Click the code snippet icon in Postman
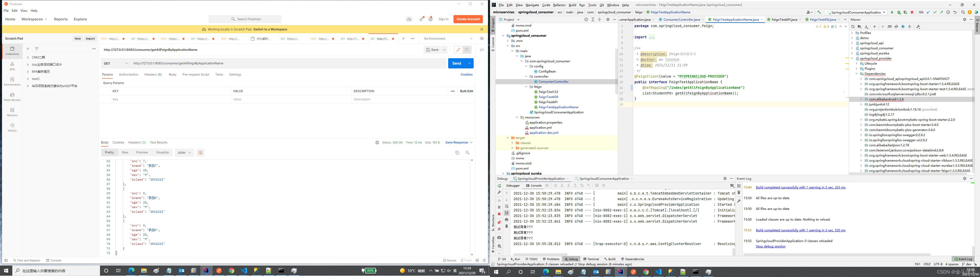 coord(482,50)
